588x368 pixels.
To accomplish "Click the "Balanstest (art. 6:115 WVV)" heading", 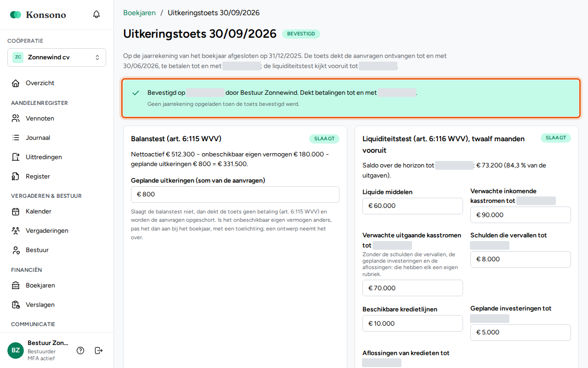I will pyautogui.click(x=176, y=139).
